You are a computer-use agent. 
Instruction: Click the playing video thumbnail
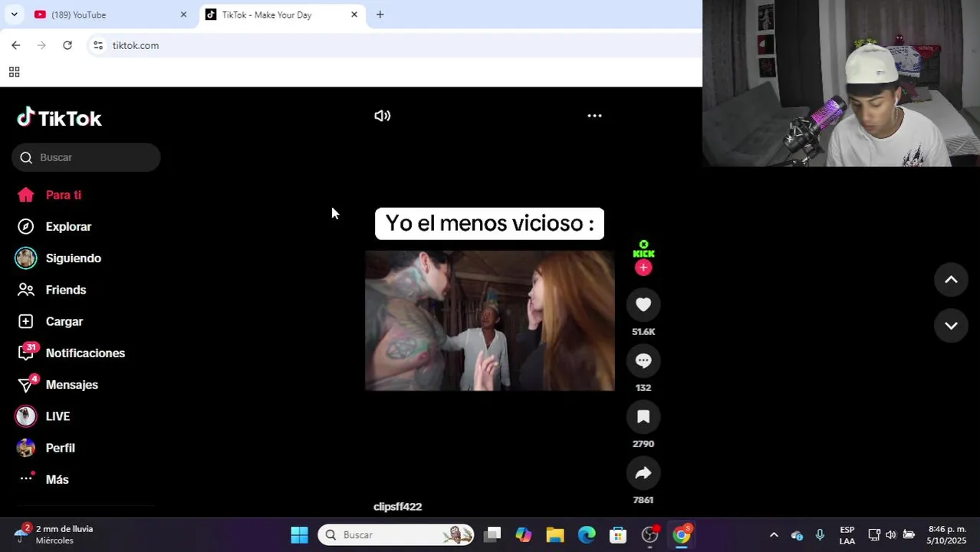pos(489,320)
